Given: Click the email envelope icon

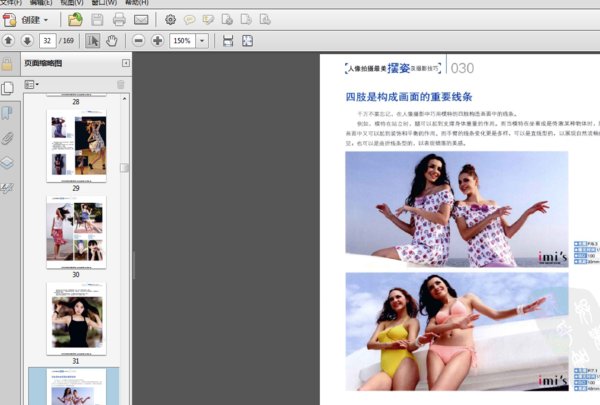Looking at the screenshot, I should [141, 19].
